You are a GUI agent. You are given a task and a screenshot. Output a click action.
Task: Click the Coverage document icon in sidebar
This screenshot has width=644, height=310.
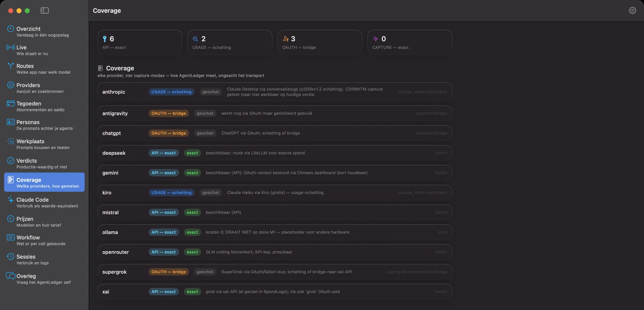pos(11,180)
